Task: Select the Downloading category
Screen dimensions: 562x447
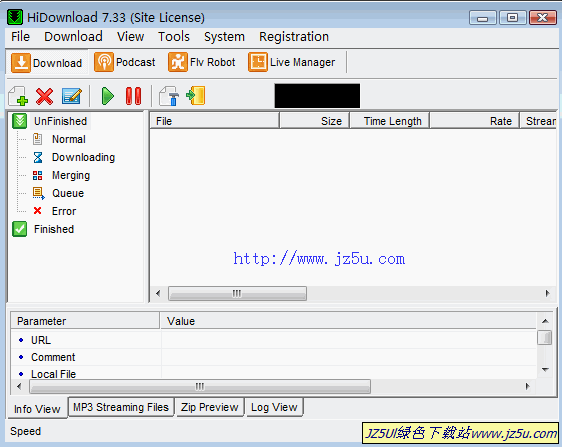Action: 84,157
